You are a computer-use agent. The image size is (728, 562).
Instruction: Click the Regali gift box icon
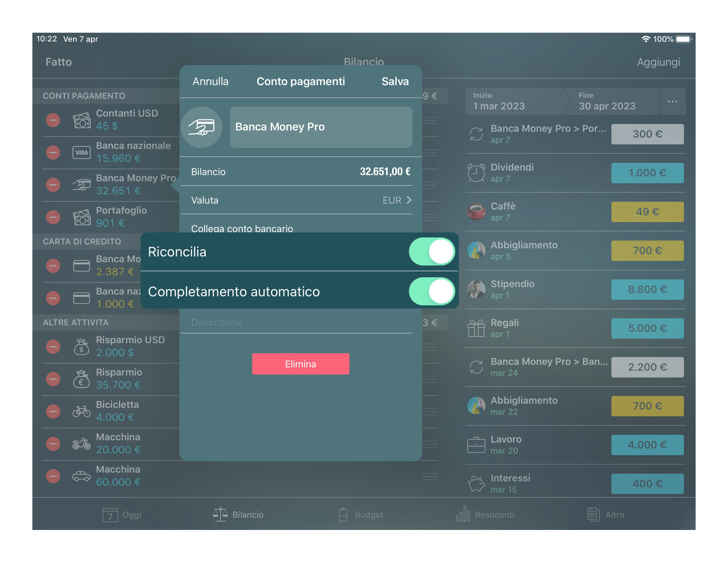pyautogui.click(x=476, y=328)
